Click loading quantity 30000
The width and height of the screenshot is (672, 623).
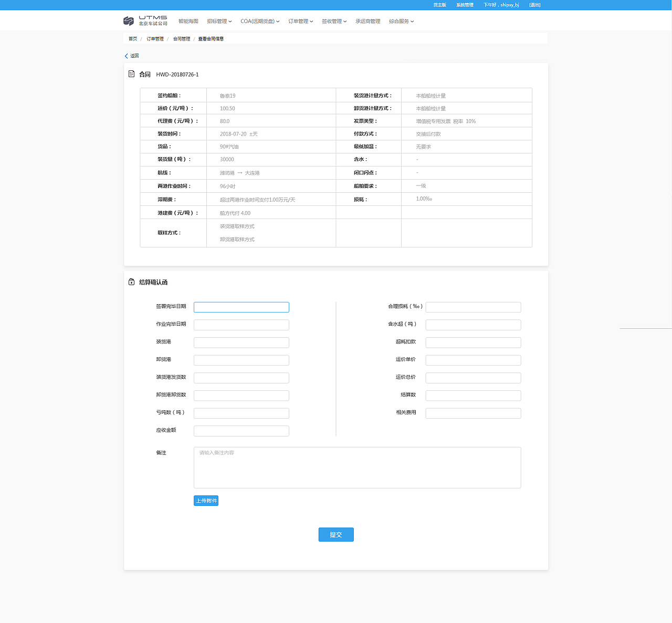point(227,159)
